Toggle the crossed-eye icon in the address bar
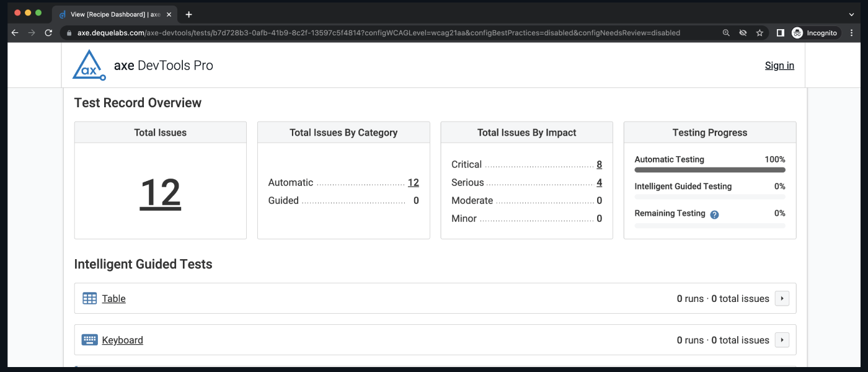The height and width of the screenshot is (372, 868). (743, 33)
